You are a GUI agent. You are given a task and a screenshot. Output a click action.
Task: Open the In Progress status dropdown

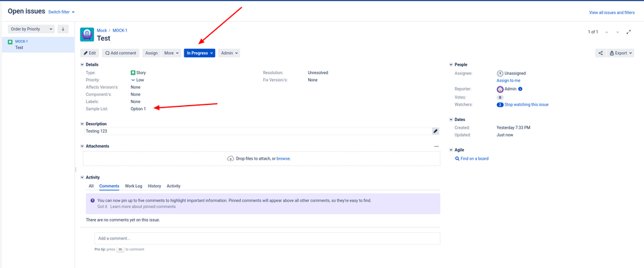(x=200, y=53)
